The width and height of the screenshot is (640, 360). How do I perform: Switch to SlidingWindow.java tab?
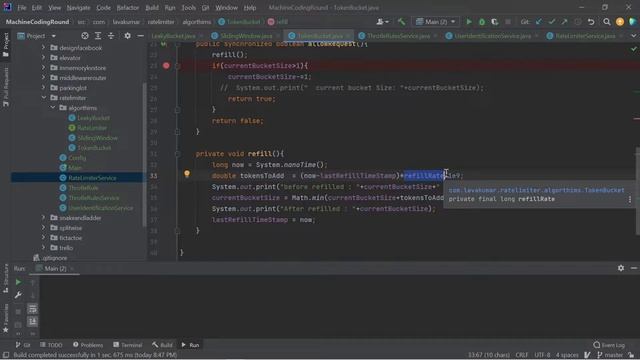[x=246, y=36]
